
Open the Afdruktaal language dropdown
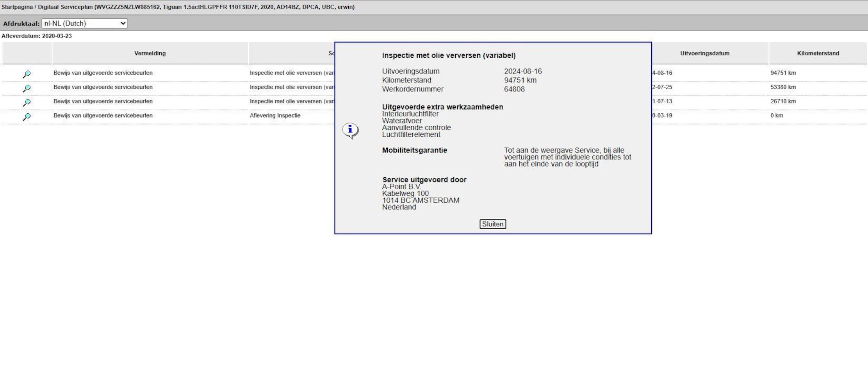tap(85, 23)
